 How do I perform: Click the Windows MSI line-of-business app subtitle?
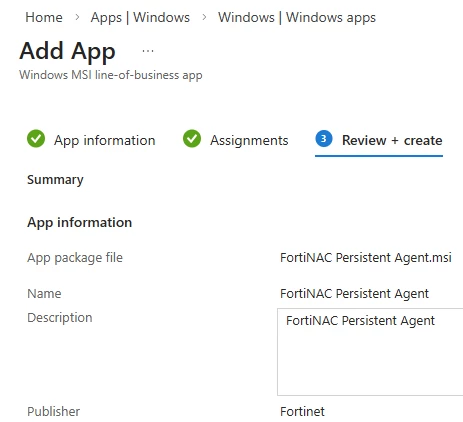[111, 75]
